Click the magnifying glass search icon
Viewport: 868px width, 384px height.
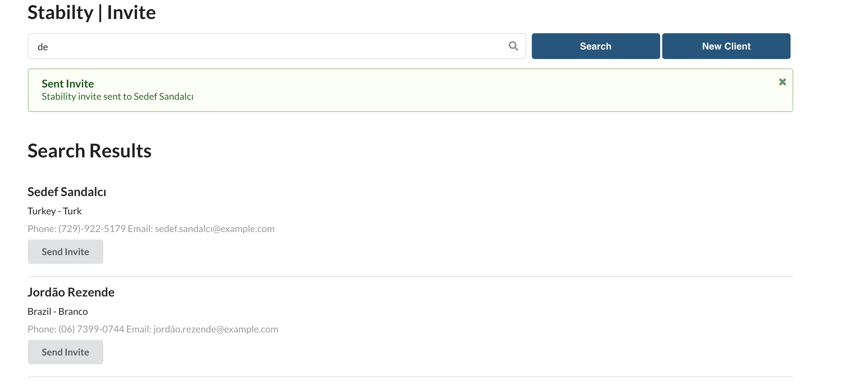click(513, 46)
